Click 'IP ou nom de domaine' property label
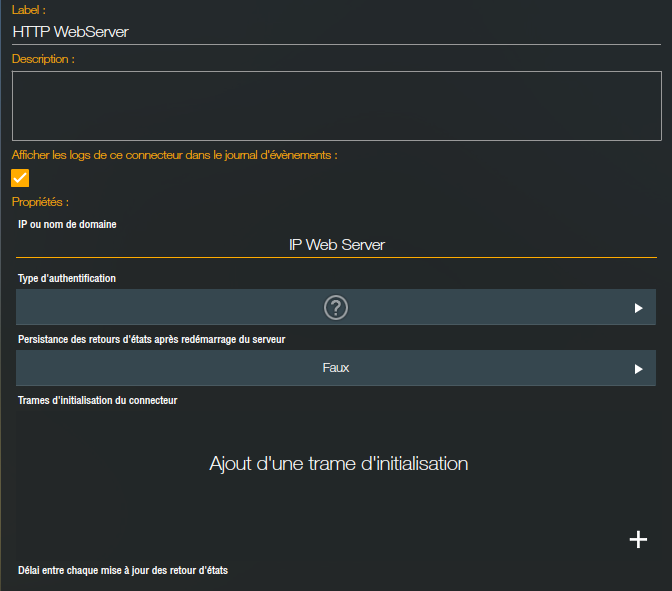Screen dimensions: 672x591 tap(67, 224)
